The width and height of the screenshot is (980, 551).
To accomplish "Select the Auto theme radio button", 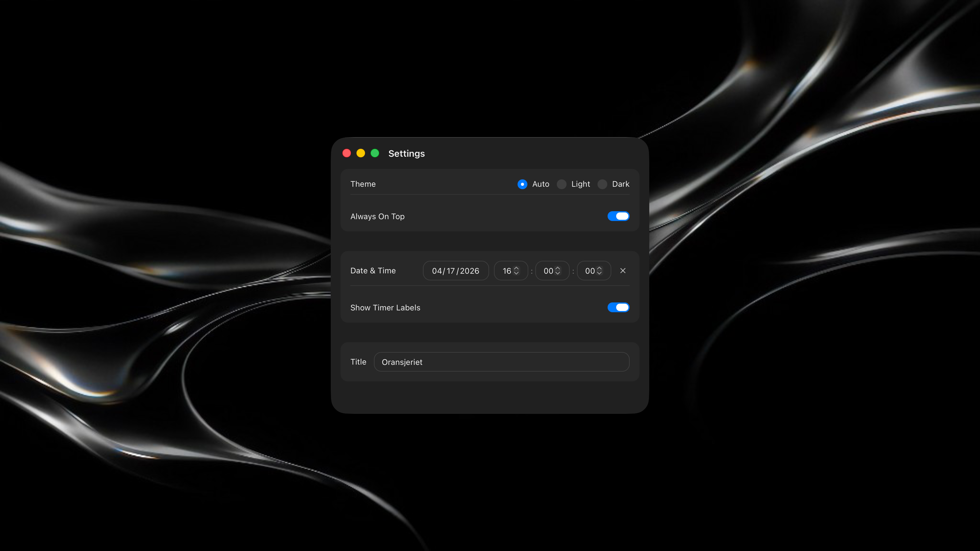I will coord(522,184).
